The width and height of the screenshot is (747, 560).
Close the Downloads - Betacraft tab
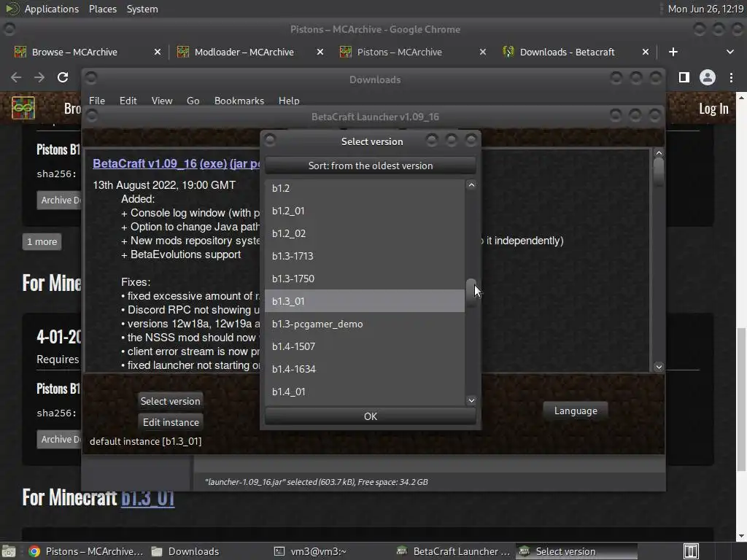coord(646,52)
